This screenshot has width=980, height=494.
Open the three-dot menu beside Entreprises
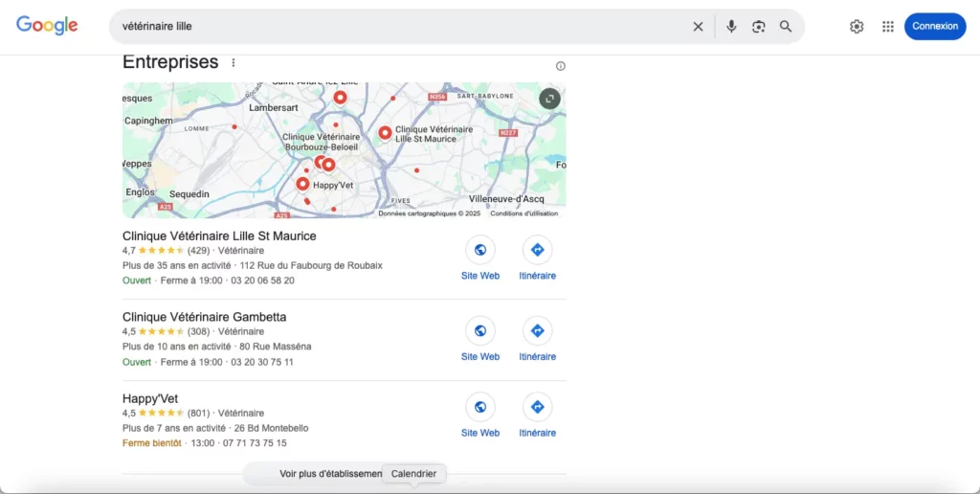(x=234, y=62)
